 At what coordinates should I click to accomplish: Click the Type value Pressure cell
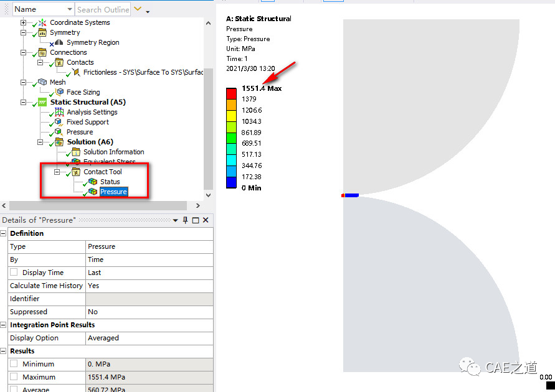[149, 246]
